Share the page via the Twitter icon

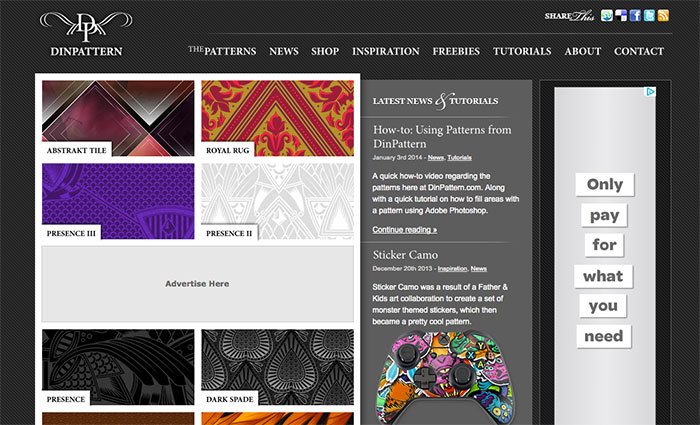pos(649,16)
